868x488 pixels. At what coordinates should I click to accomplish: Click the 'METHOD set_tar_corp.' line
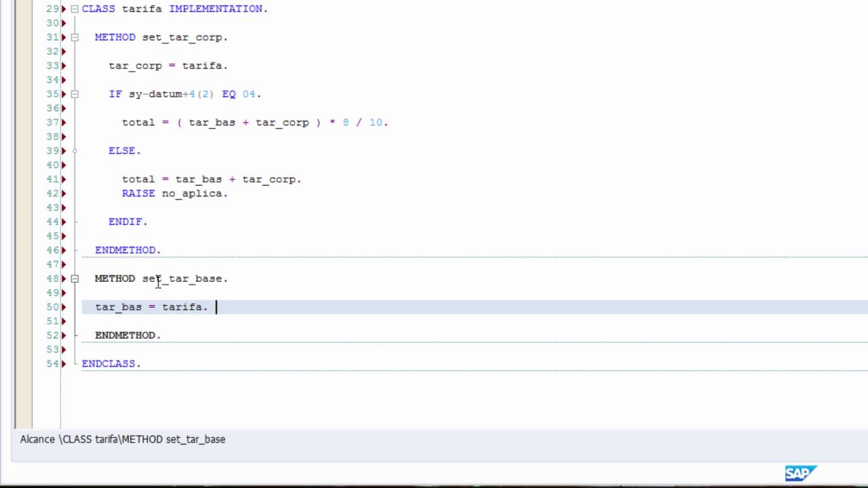pyautogui.click(x=161, y=37)
